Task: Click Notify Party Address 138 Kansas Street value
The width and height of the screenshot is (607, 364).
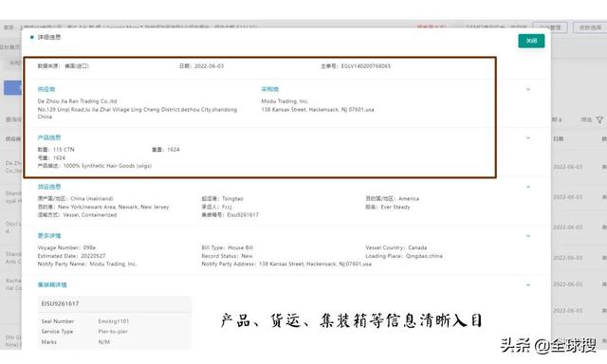Action: click(315, 264)
